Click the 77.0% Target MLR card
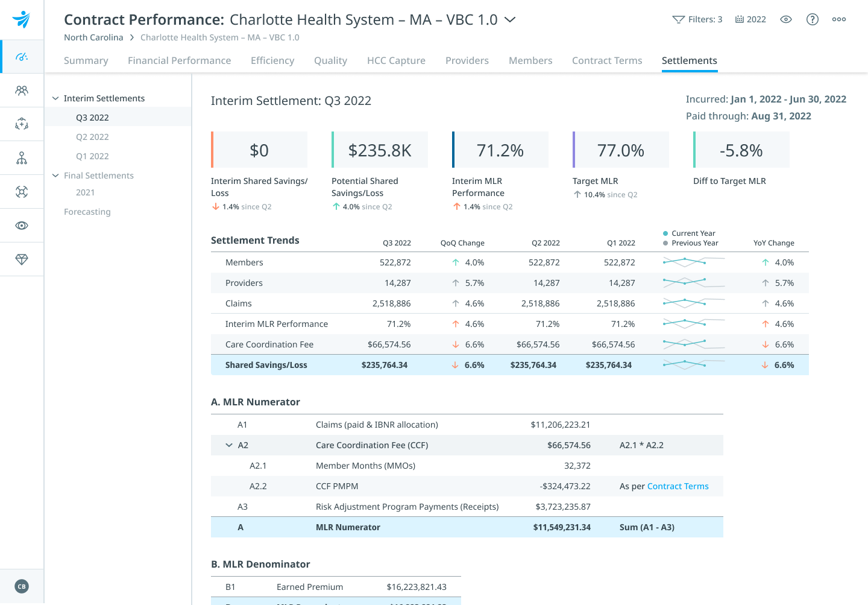Screen dimensions: 868x605 pyautogui.click(x=621, y=150)
